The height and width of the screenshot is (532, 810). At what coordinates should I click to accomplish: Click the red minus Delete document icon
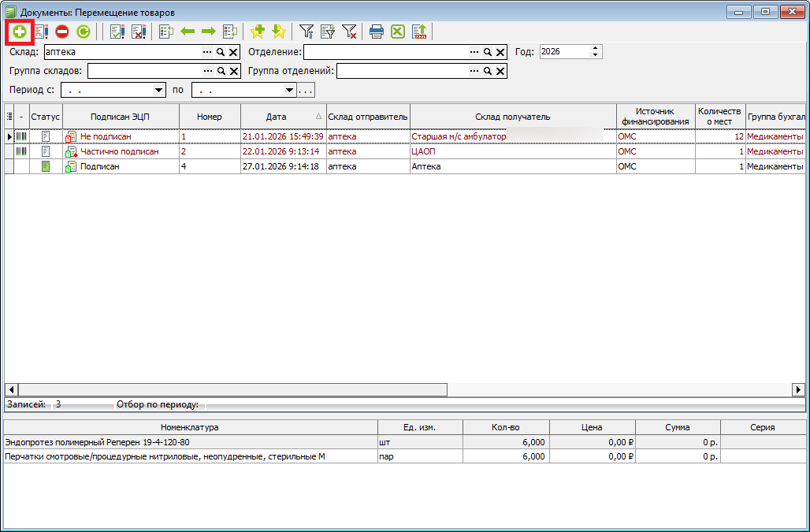pyautogui.click(x=62, y=32)
